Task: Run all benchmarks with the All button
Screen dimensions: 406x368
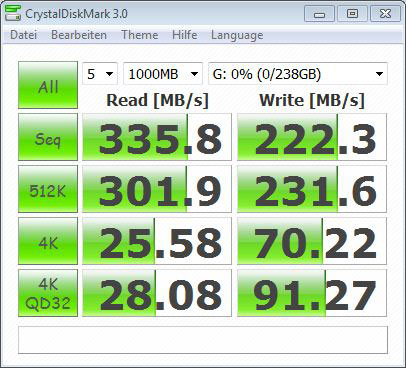Action: (x=48, y=85)
